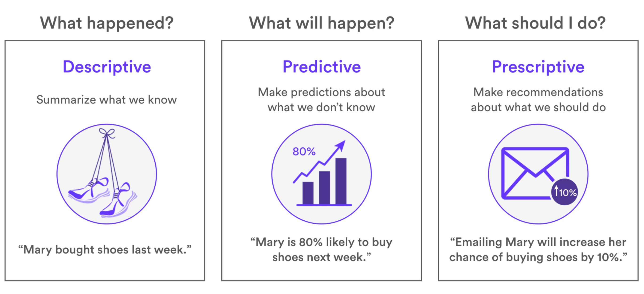The width and height of the screenshot is (644, 294).
Task: Click the 'Mary bought shoes last week' quote
Action: (105, 250)
